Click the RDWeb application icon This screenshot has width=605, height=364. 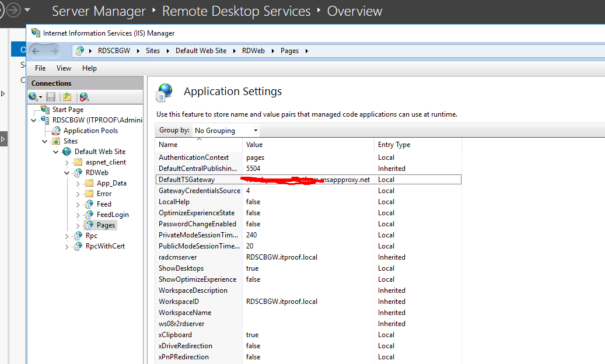[x=78, y=172]
